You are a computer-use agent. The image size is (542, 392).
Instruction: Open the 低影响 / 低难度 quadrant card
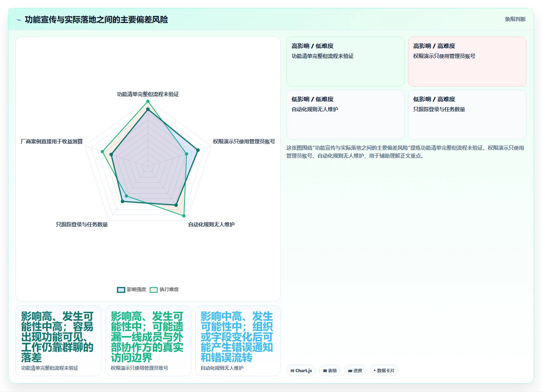click(345, 115)
